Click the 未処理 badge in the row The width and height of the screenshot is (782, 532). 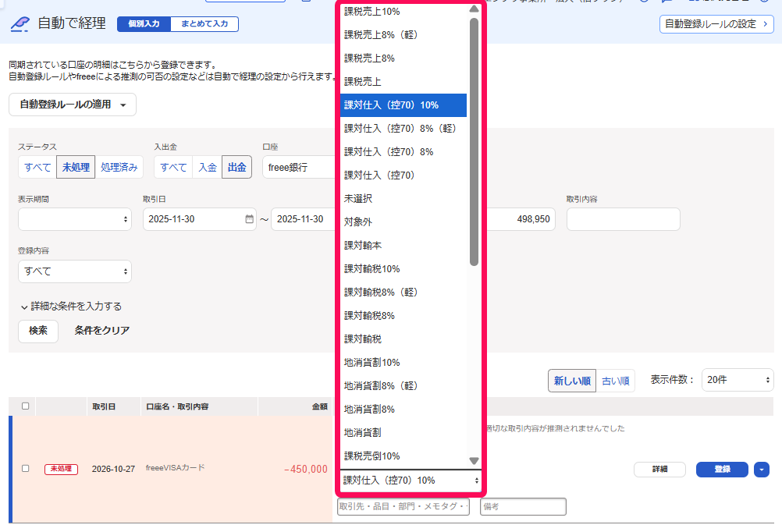tap(62, 469)
